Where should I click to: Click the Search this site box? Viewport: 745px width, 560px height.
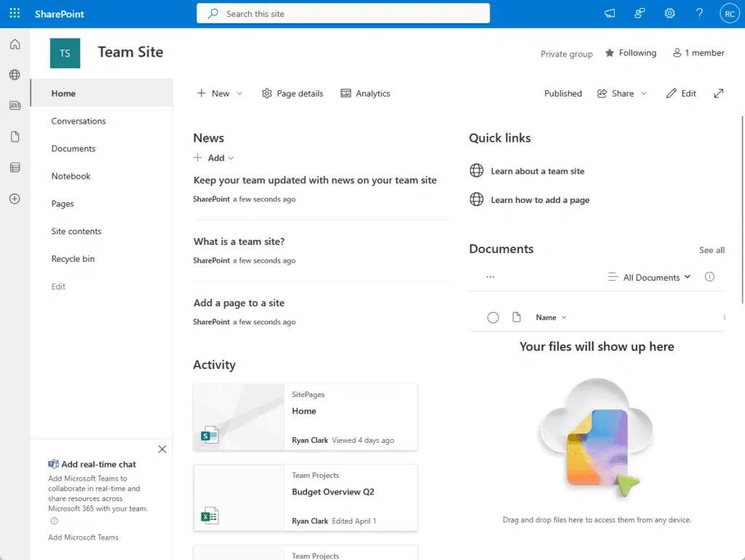343,13
